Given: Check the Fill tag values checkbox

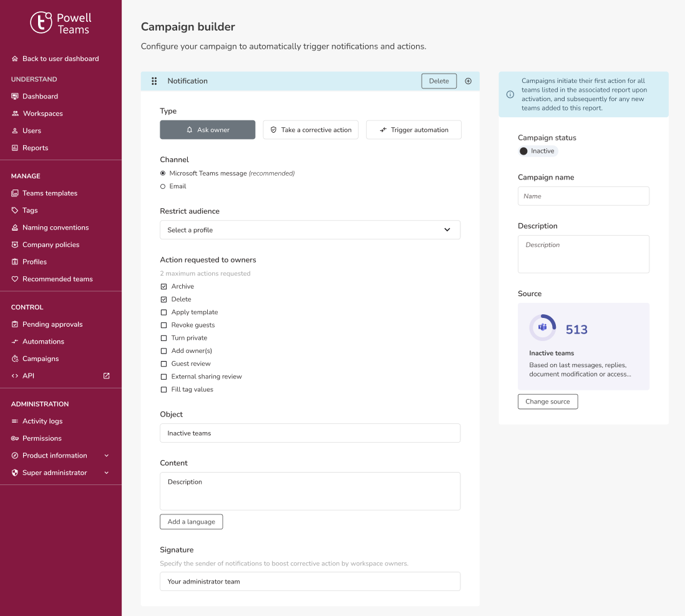Looking at the screenshot, I should click(164, 390).
